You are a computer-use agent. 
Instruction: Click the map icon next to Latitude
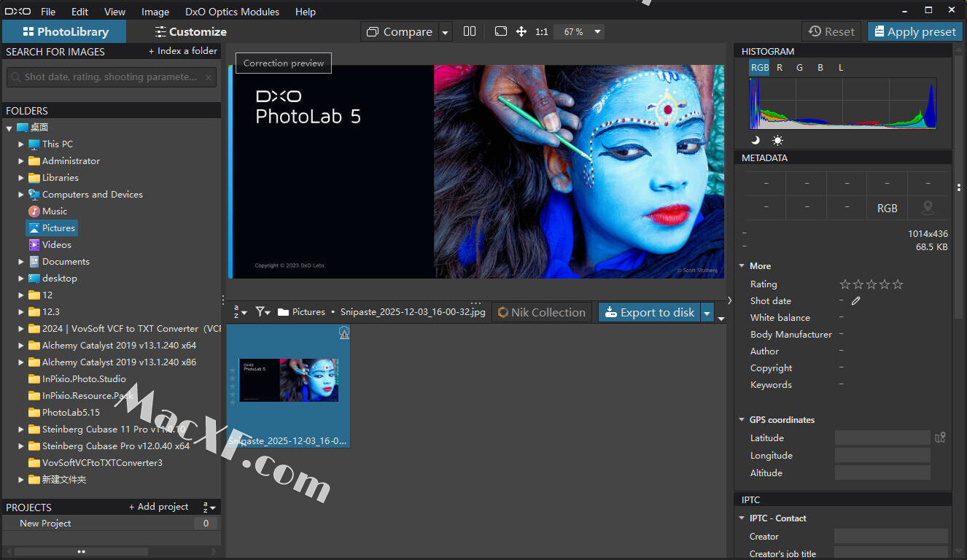[x=940, y=437]
